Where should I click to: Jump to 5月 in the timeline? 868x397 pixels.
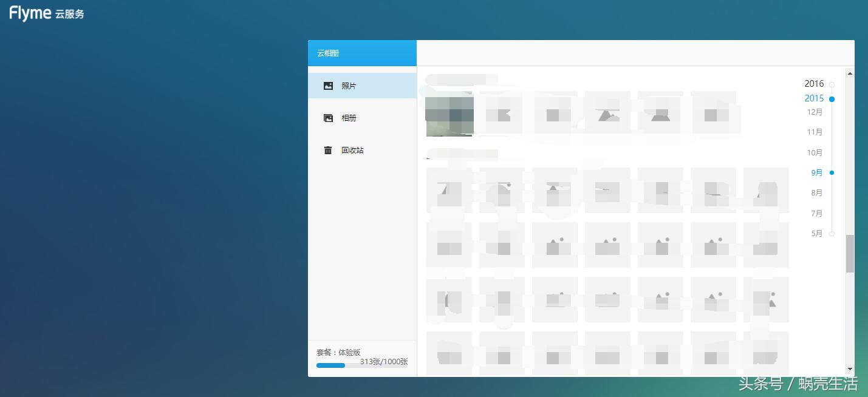[816, 234]
